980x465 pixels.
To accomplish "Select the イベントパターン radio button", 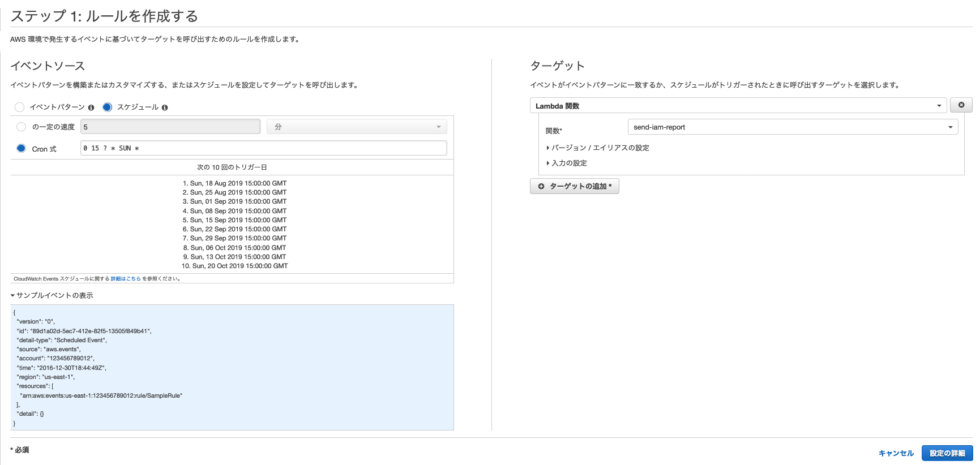I will [x=20, y=107].
